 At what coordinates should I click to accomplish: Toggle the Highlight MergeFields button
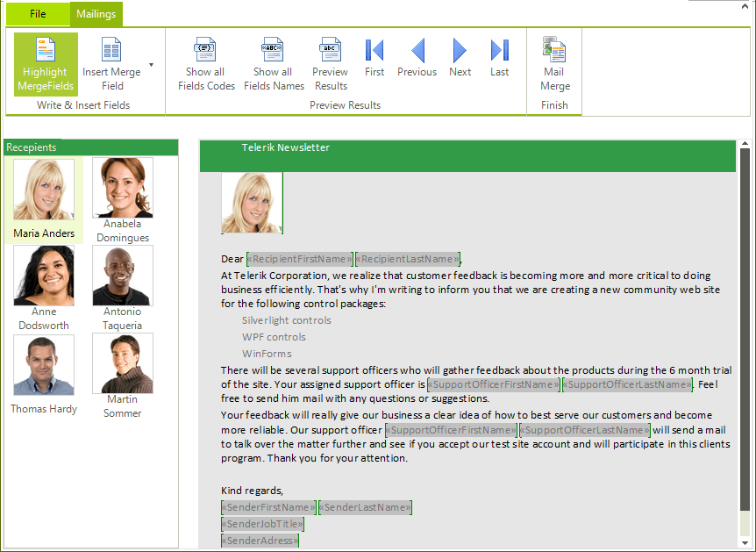[x=46, y=64]
